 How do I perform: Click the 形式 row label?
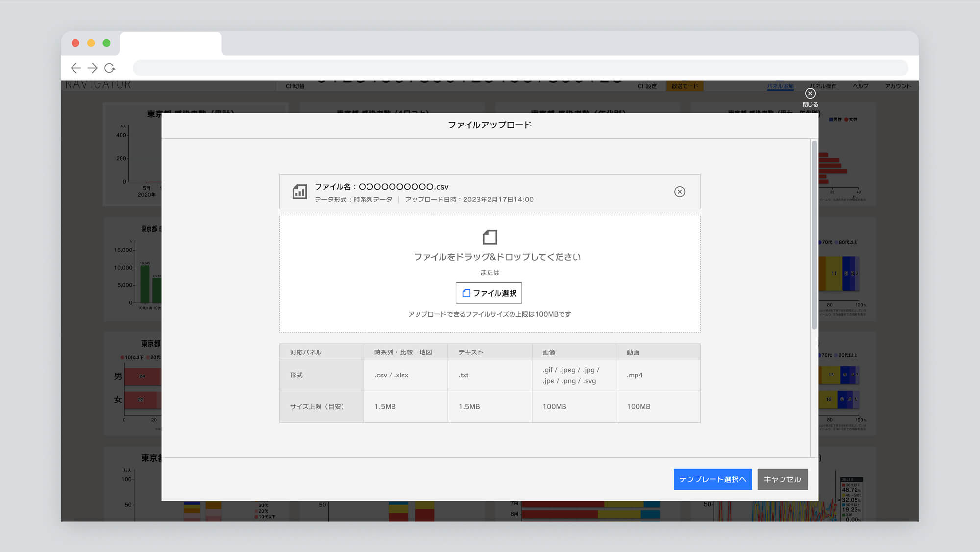pos(321,375)
